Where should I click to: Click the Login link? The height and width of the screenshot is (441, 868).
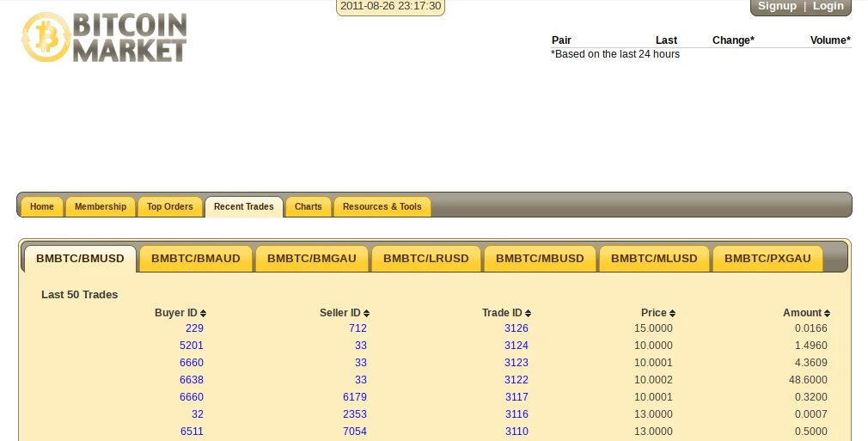[828, 6]
